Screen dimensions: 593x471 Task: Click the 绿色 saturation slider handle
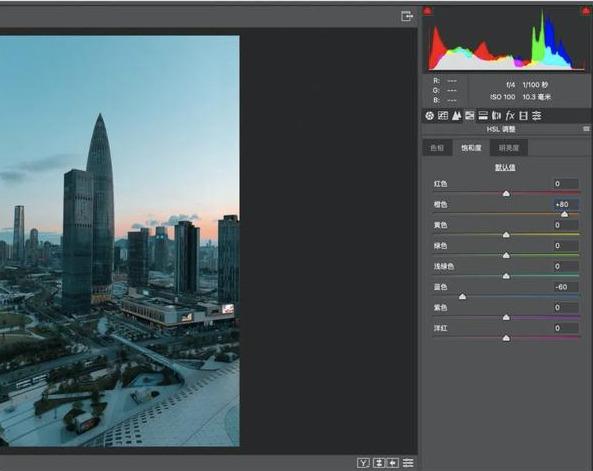(506, 256)
